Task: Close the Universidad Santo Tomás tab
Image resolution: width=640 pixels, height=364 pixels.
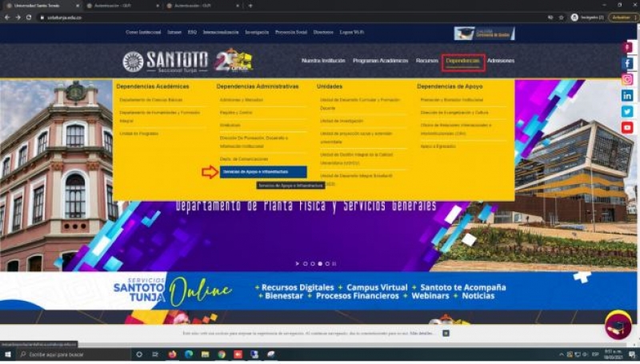Action: (x=78, y=6)
